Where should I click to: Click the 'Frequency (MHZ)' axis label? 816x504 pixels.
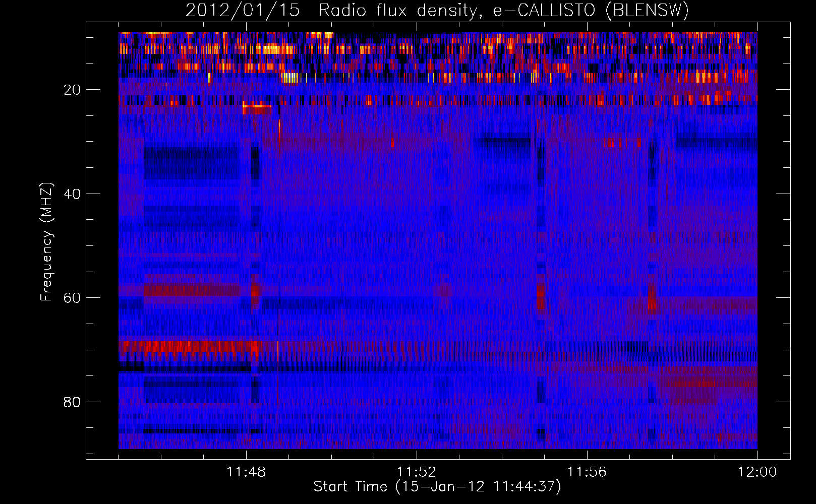coord(46,242)
